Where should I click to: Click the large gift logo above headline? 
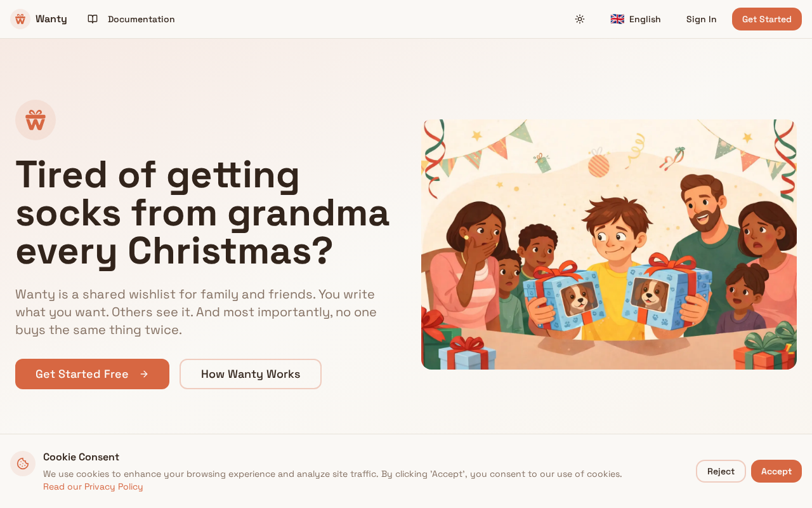pyautogui.click(x=36, y=120)
